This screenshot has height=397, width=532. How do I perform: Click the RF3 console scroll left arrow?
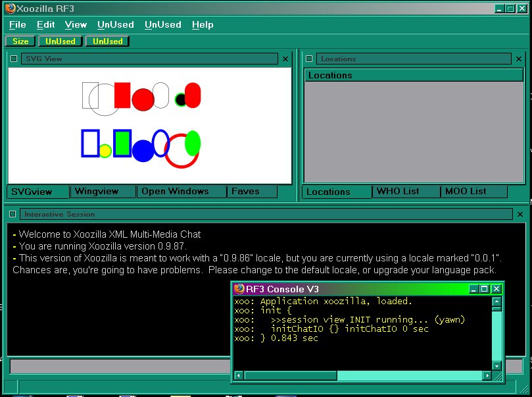[239, 376]
